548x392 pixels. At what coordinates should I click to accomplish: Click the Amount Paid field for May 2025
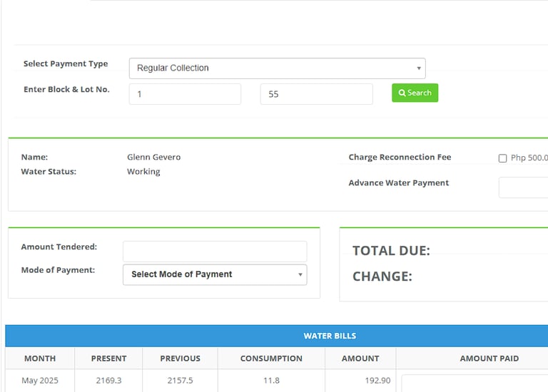[x=475, y=383]
